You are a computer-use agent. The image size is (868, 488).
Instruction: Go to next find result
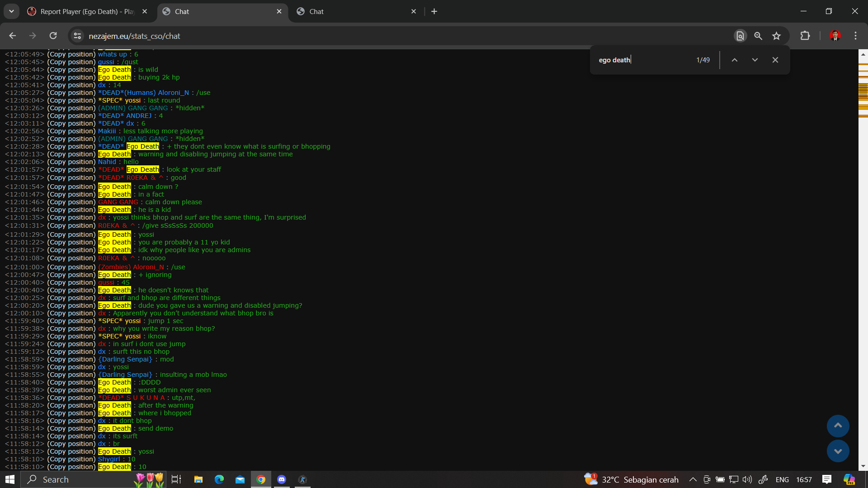click(x=755, y=60)
